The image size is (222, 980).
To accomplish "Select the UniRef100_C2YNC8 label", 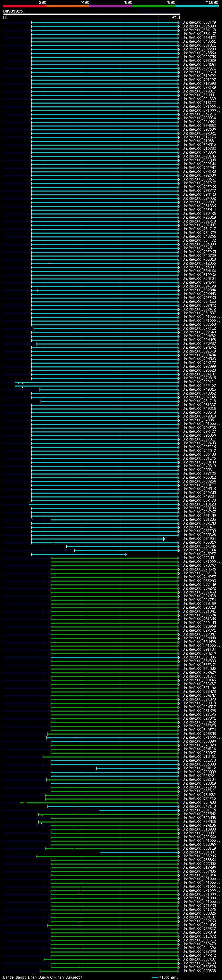I will click(199, 596).
